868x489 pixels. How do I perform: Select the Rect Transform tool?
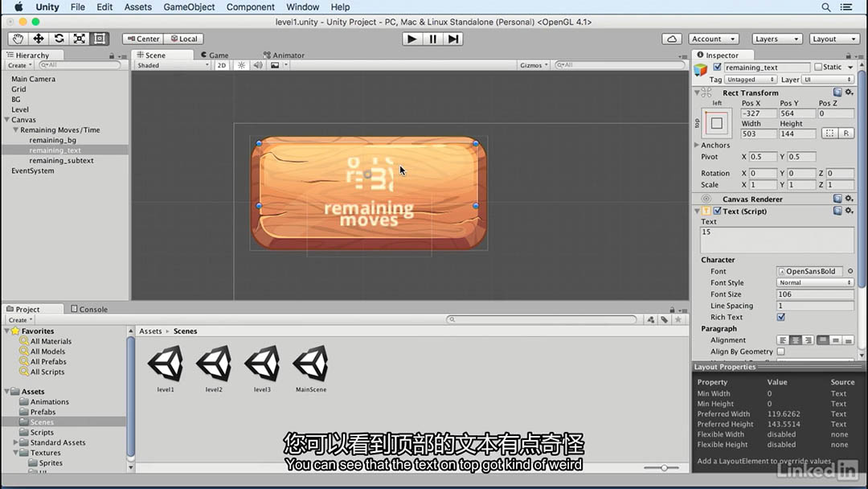[100, 39]
